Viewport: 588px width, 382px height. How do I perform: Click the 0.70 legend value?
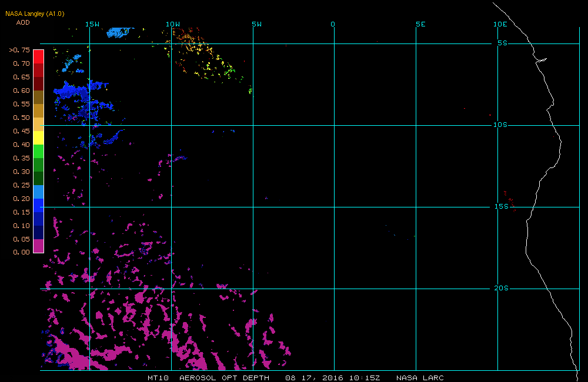click(21, 63)
